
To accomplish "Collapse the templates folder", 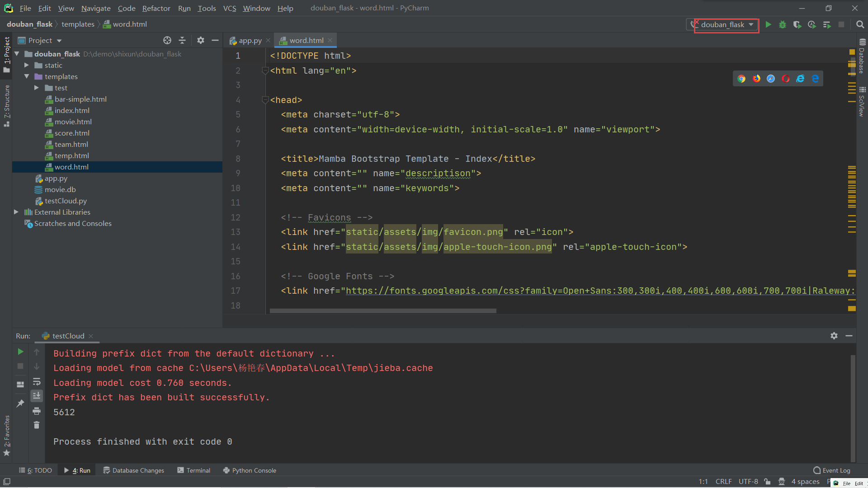I will 27,76.
